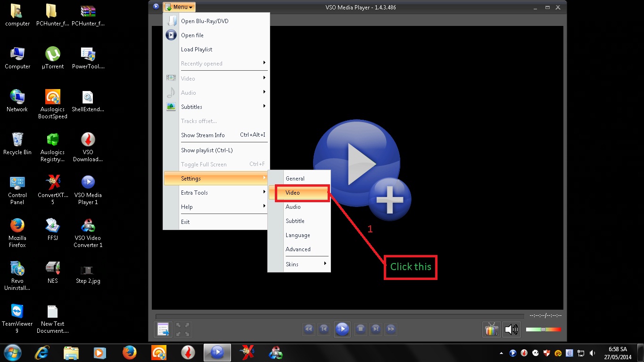
Task: Open the FFSJ desktop icon
Action: pyautogui.click(x=53, y=229)
